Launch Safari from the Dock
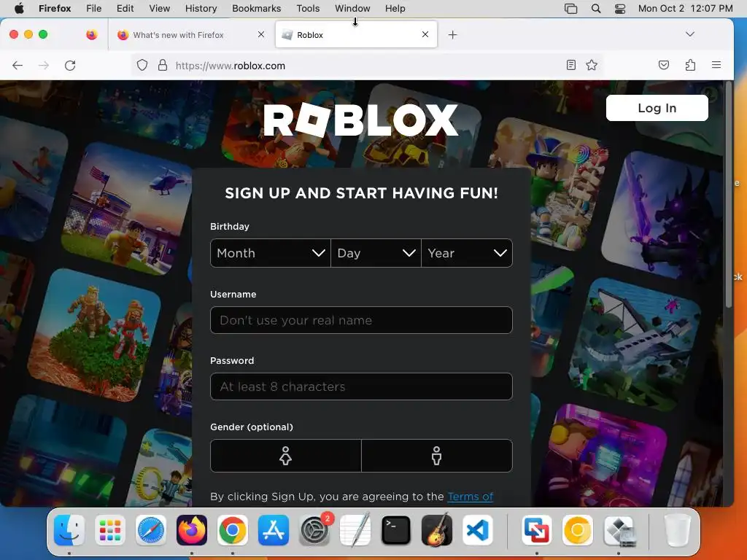747x560 pixels. click(151, 530)
